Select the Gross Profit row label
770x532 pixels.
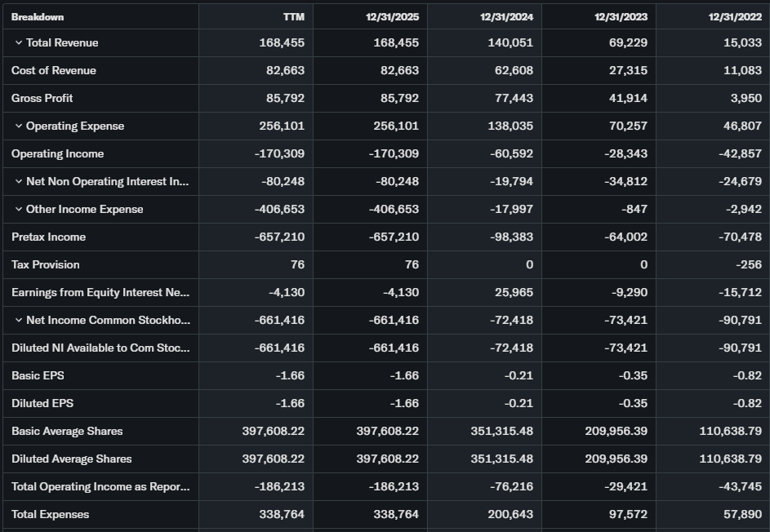pos(42,98)
